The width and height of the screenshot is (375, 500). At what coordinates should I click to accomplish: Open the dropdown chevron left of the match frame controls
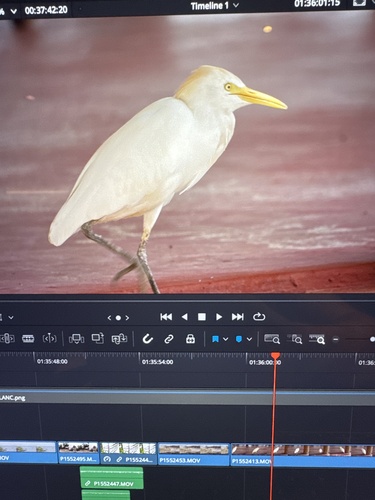tap(11, 317)
